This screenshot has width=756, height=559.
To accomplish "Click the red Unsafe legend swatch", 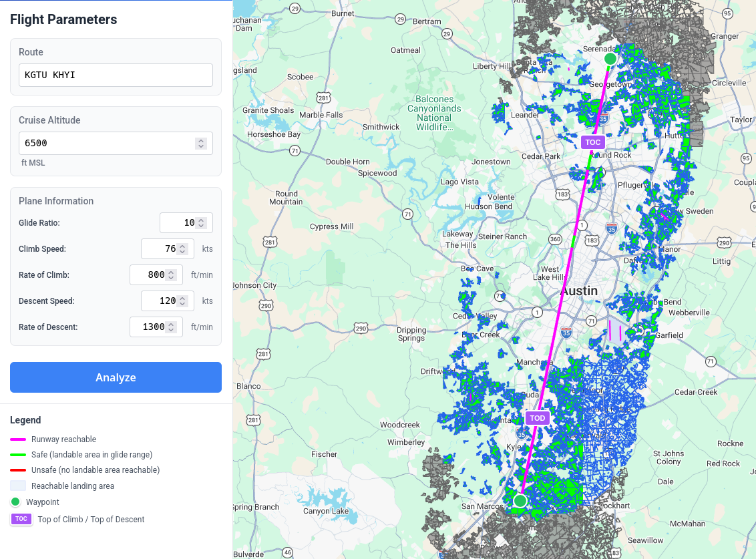I will [18, 470].
